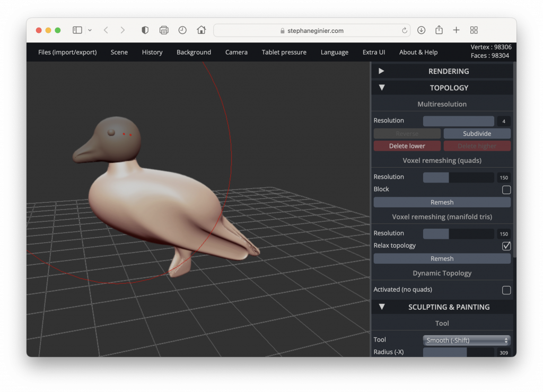Adjust the Multiresolution resolution slider
Viewport: 543px width, 392px height.
coord(459,121)
